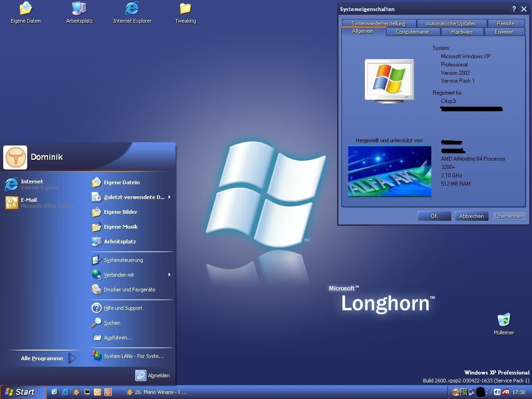Screen dimensions: 532x399
Task: Open the Tweaking folder on the desktop
Action: [x=186, y=12]
